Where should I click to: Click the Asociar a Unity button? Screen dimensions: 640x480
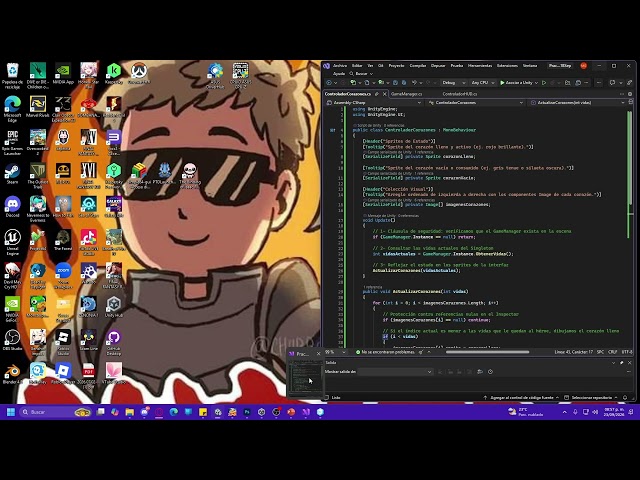(x=516, y=82)
